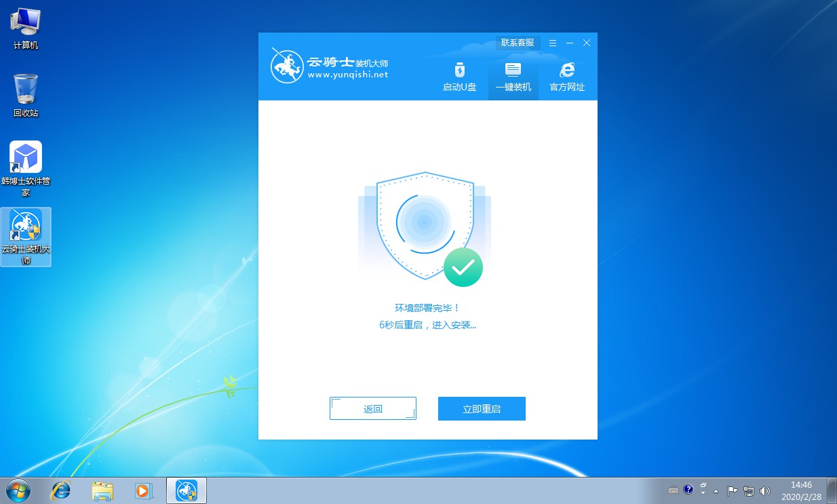Open the 启动U盘 tab

(459, 77)
